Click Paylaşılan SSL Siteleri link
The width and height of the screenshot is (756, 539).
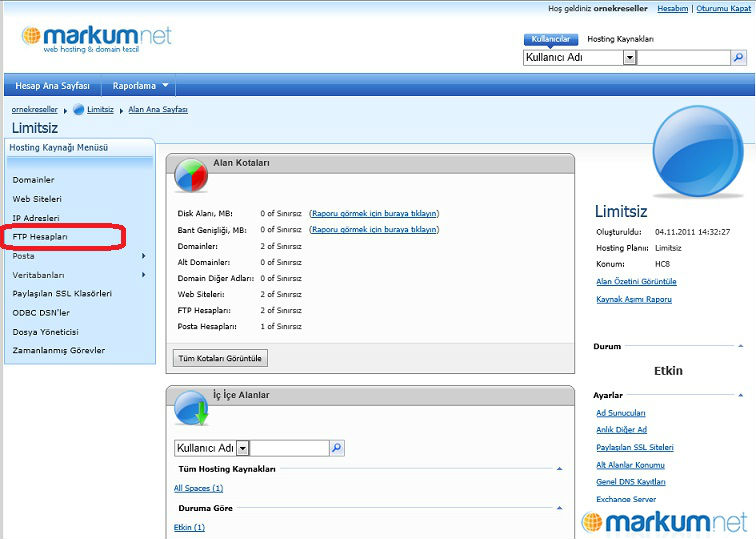point(634,447)
